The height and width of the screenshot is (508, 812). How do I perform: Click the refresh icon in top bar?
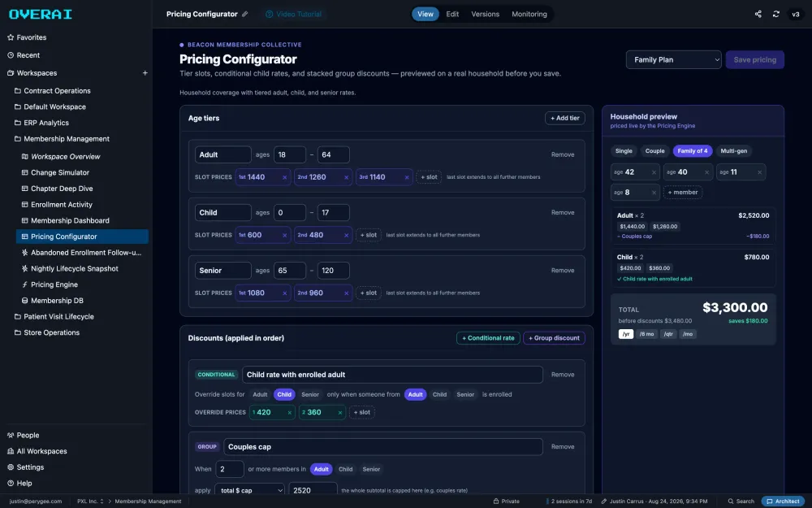click(x=775, y=14)
